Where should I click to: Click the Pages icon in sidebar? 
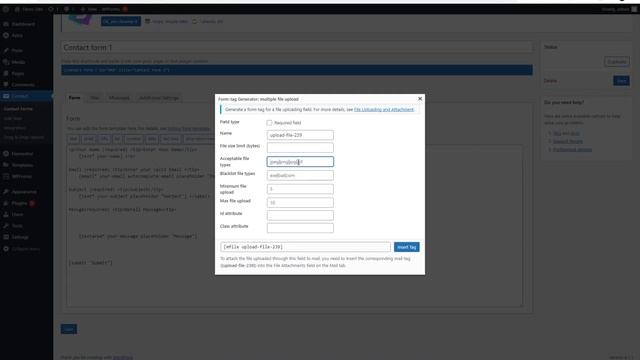[x=6, y=73]
